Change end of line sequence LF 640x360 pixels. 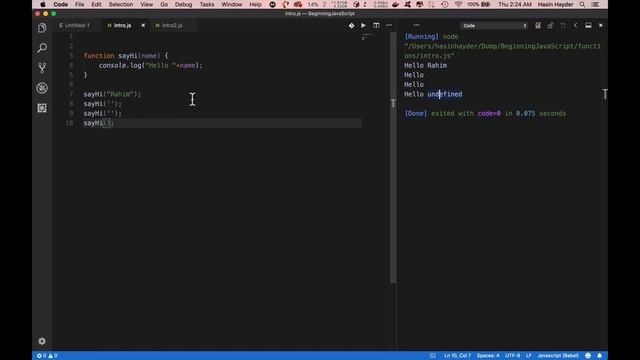point(529,356)
